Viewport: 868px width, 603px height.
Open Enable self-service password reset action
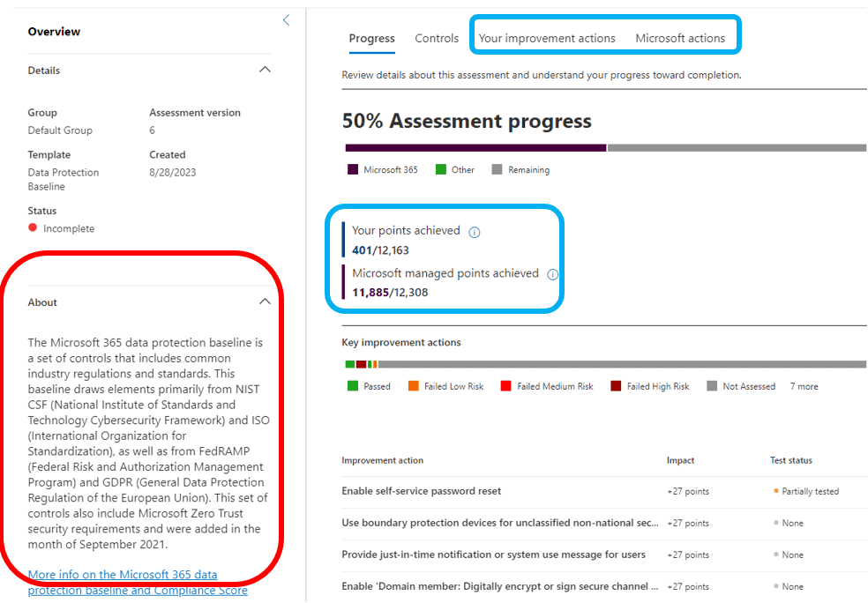coord(422,491)
